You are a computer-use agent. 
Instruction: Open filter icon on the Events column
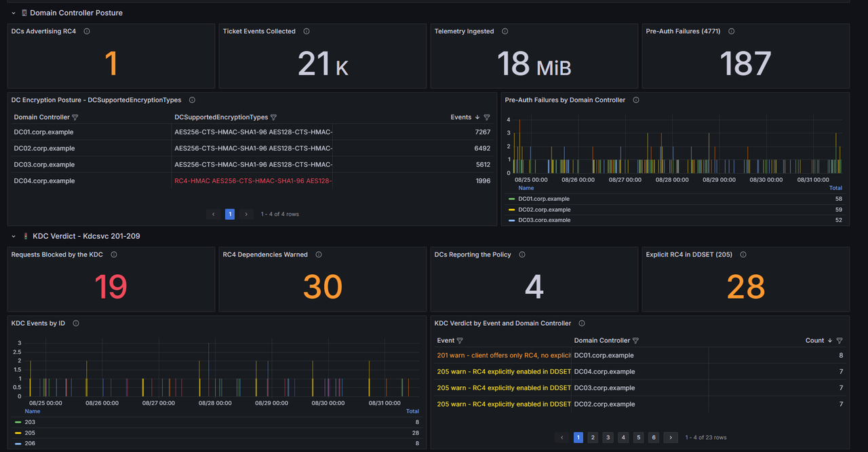[x=487, y=117]
